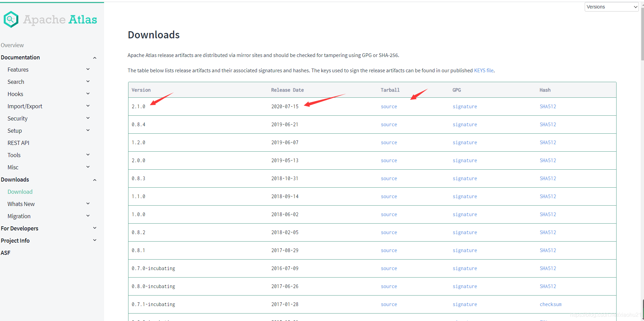Open the Features sidebar item
Viewport: 644px width, 321px height.
click(x=18, y=70)
